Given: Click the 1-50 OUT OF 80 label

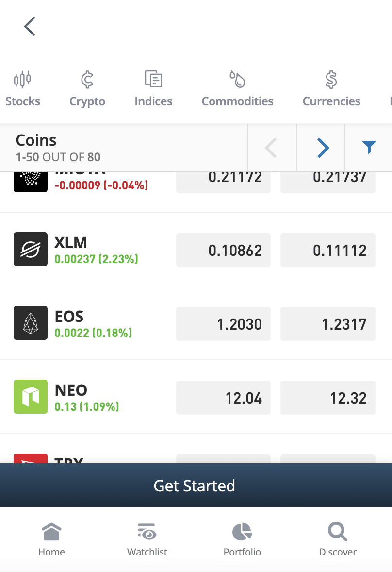Looking at the screenshot, I should pos(58,157).
